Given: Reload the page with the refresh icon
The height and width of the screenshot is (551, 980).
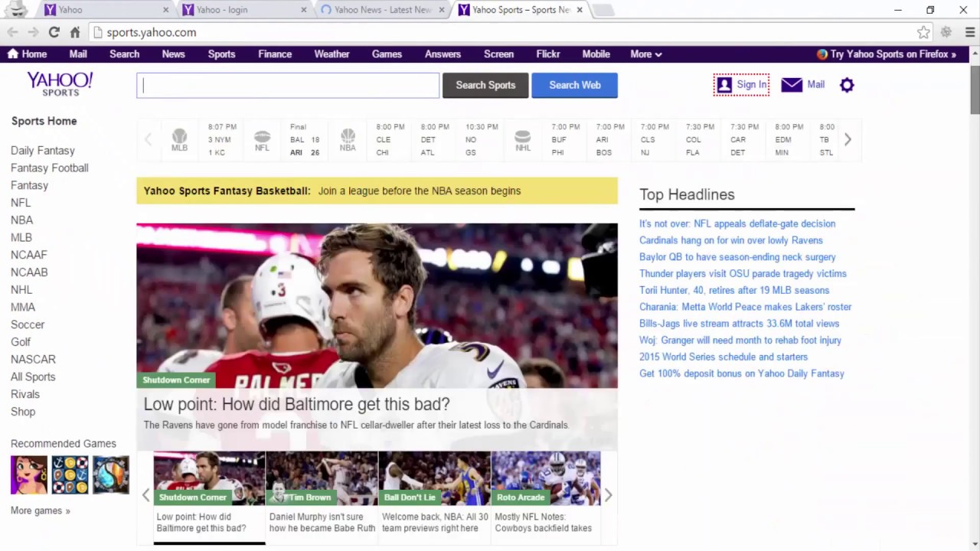Looking at the screenshot, I should click(54, 32).
